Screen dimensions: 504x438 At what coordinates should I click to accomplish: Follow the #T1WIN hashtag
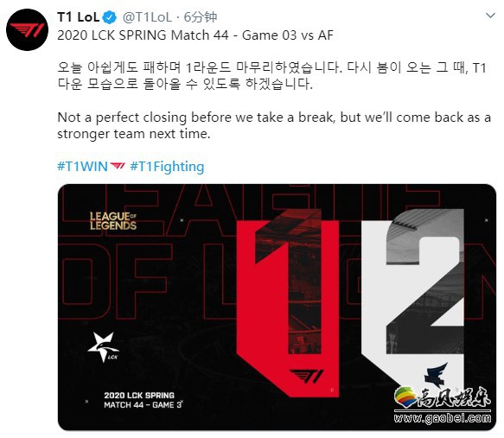[x=82, y=167]
